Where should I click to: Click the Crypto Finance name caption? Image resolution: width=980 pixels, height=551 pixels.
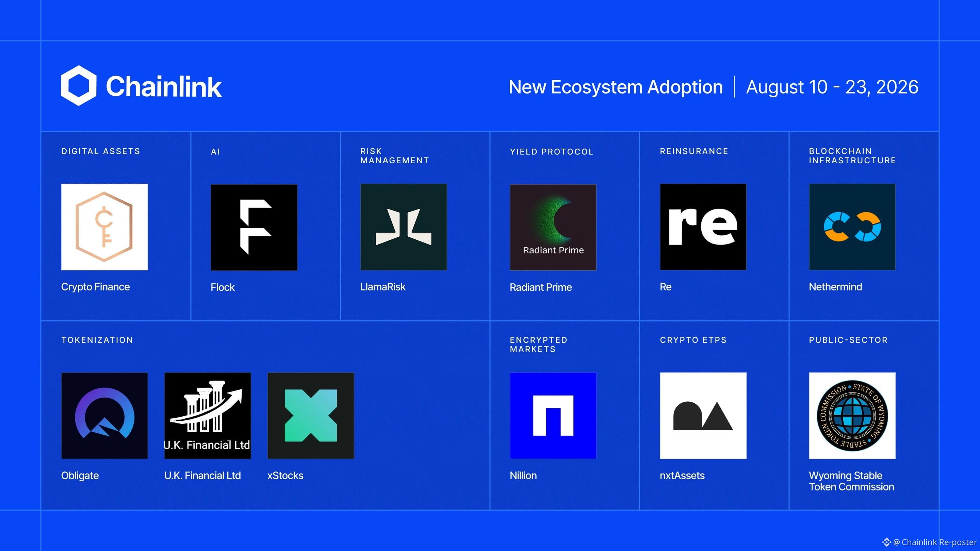coord(96,287)
